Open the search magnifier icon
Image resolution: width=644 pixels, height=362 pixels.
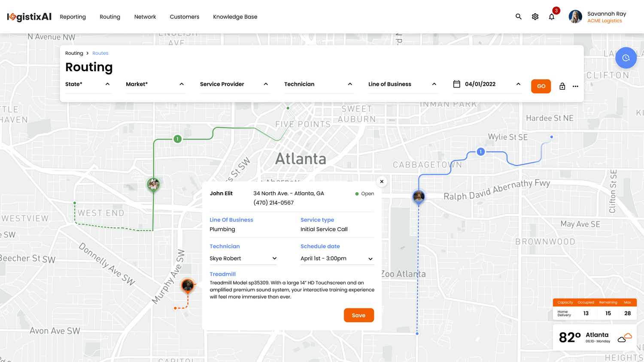518,17
